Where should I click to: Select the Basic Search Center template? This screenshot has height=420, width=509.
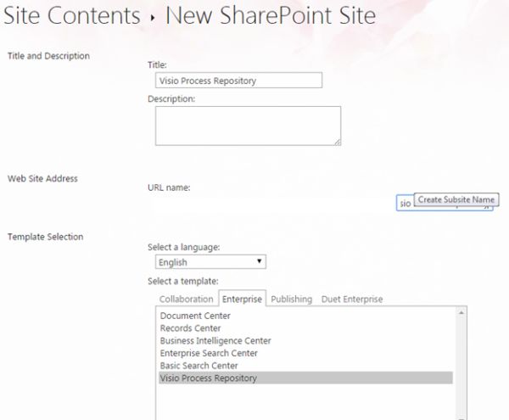(x=199, y=366)
